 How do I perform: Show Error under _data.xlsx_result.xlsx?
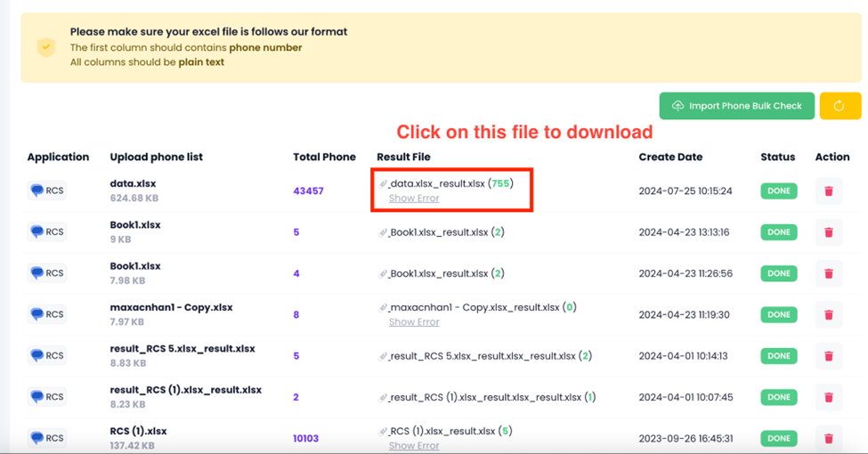pos(414,199)
